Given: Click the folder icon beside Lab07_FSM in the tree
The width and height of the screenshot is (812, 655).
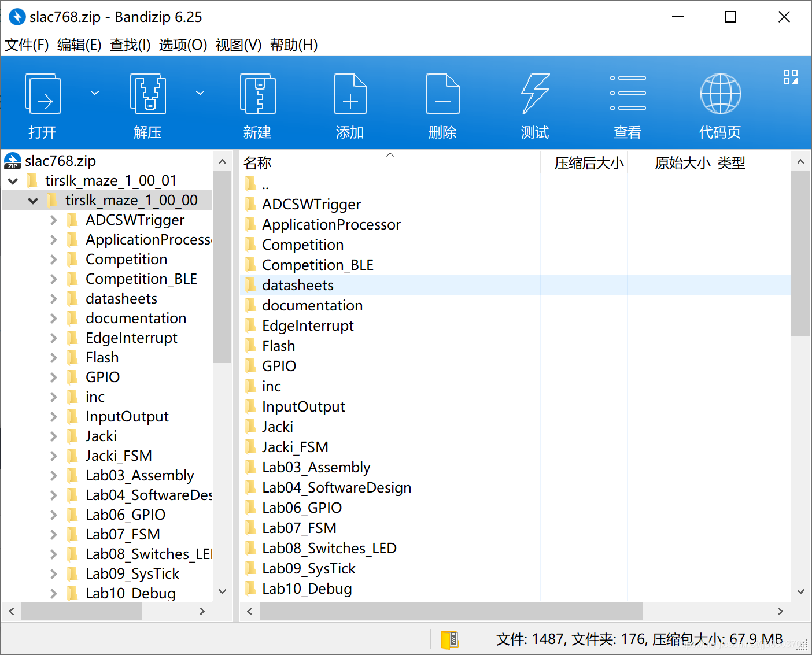Looking at the screenshot, I should click(x=73, y=534).
